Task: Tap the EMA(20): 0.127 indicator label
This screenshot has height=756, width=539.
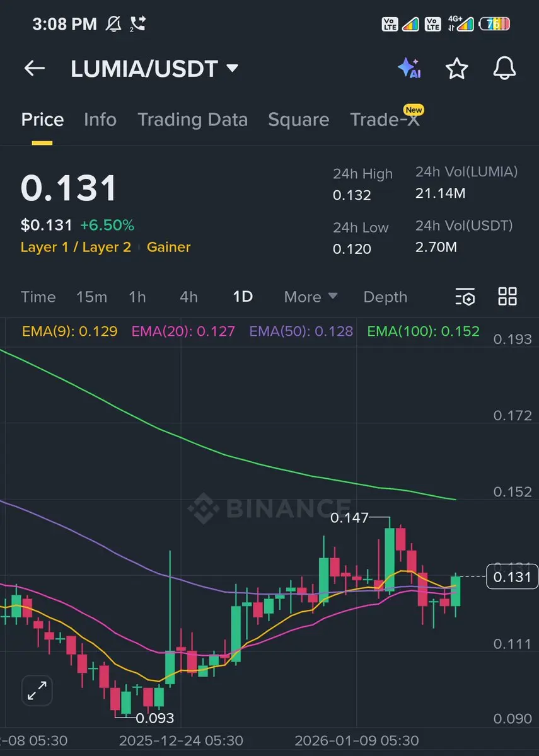Action: tap(183, 331)
